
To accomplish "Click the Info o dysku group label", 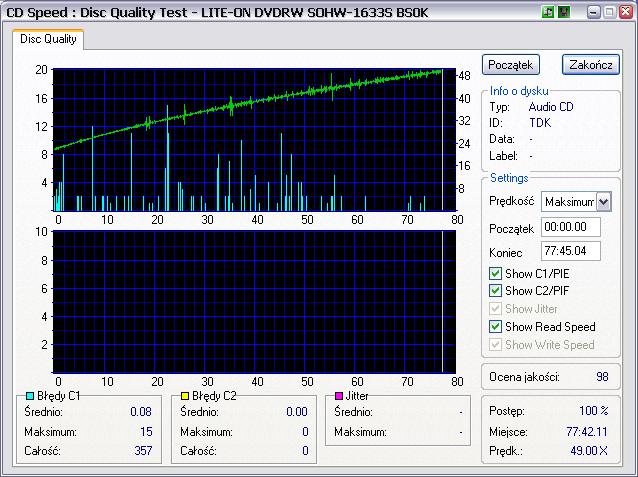I will [x=519, y=91].
